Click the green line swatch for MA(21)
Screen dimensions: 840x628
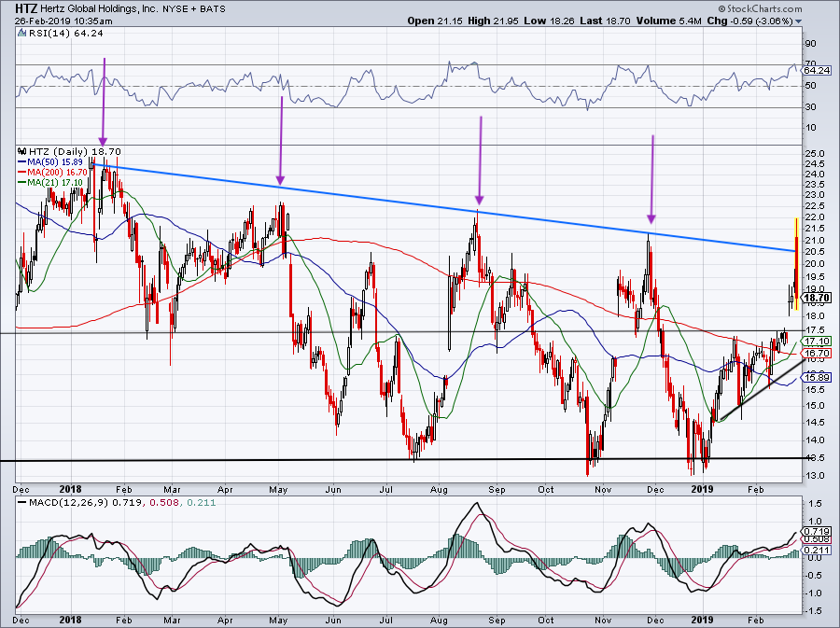22,182
